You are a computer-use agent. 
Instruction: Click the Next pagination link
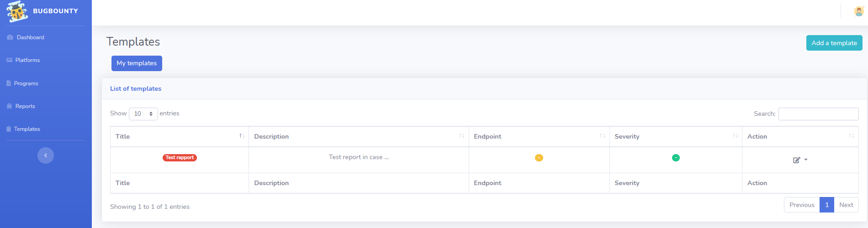(846, 205)
